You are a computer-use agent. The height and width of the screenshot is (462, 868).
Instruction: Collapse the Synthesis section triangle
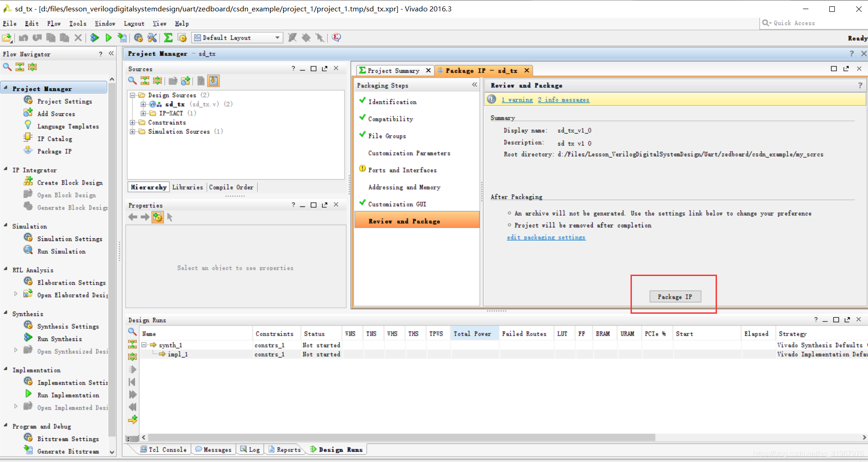tap(6, 312)
